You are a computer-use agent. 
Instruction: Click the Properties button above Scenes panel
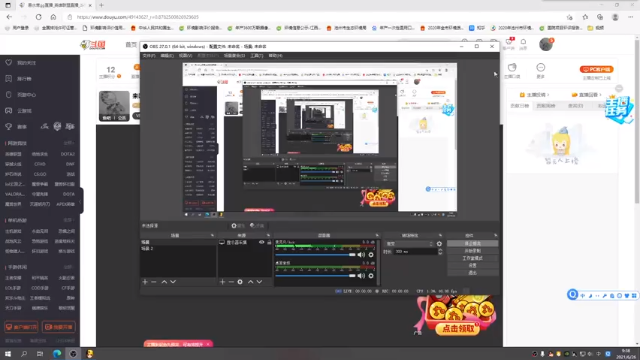[x=238, y=226]
